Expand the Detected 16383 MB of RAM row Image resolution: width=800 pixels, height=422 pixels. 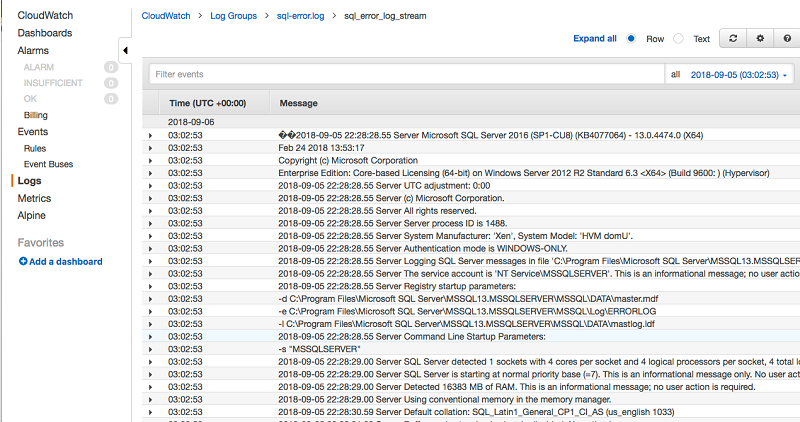[x=150, y=387]
